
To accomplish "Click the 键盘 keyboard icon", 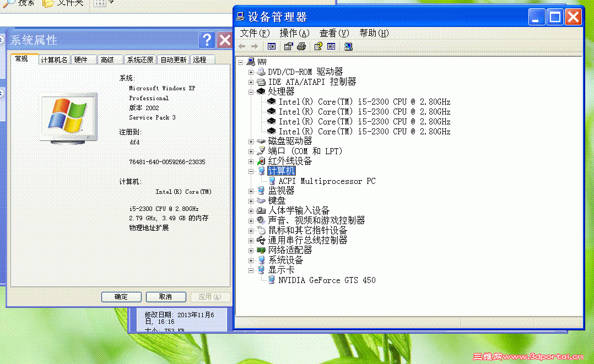I will tap(261, 200).
